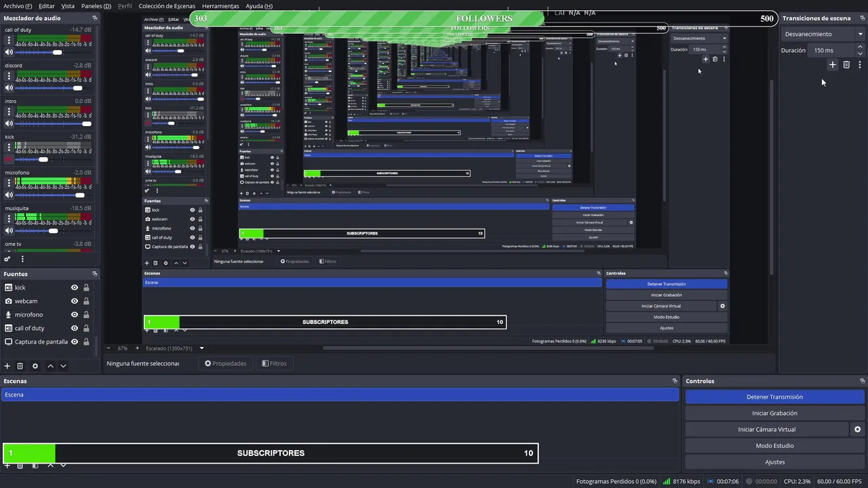Enable Modo Estudio
Screen dimensions: 868x488
point(774,445)
